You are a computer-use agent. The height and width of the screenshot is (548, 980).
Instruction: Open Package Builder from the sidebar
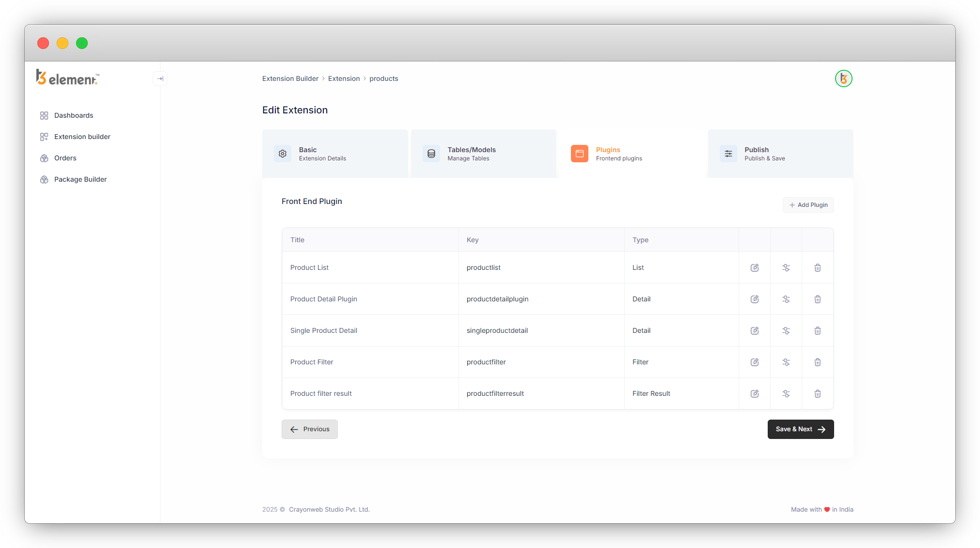point(80,179)
